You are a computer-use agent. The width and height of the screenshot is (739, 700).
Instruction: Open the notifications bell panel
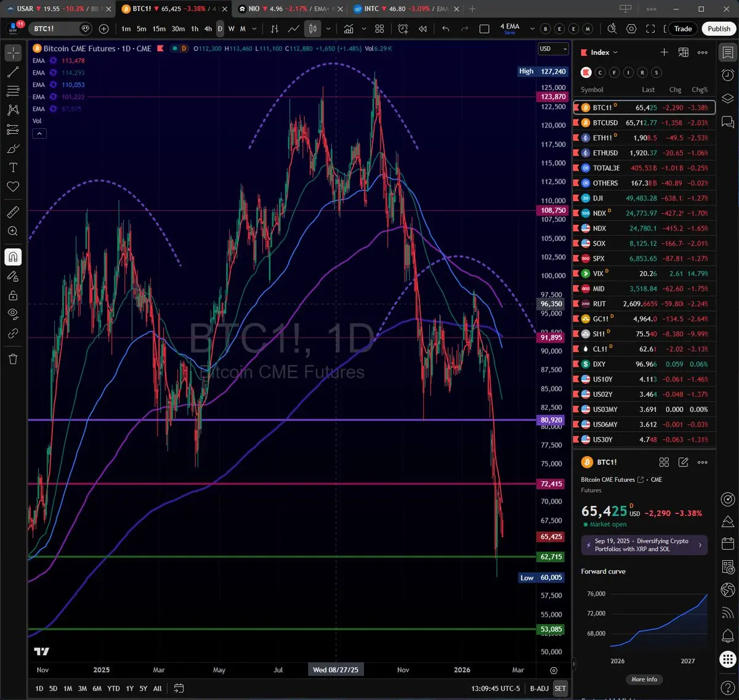(727, 635)
